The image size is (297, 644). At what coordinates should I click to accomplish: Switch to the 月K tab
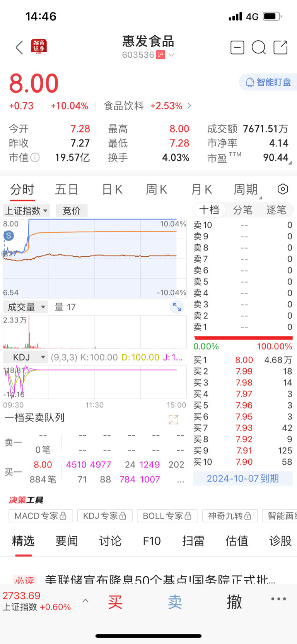click(x=201, y=189)
